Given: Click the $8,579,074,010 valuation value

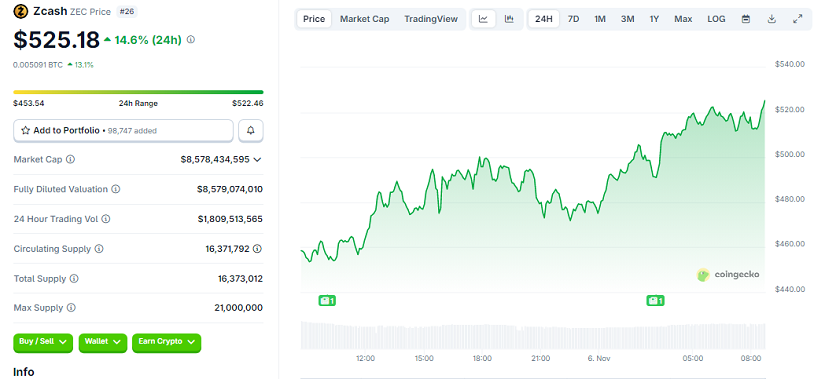Looking at the screenshot, I should (230, 189).
